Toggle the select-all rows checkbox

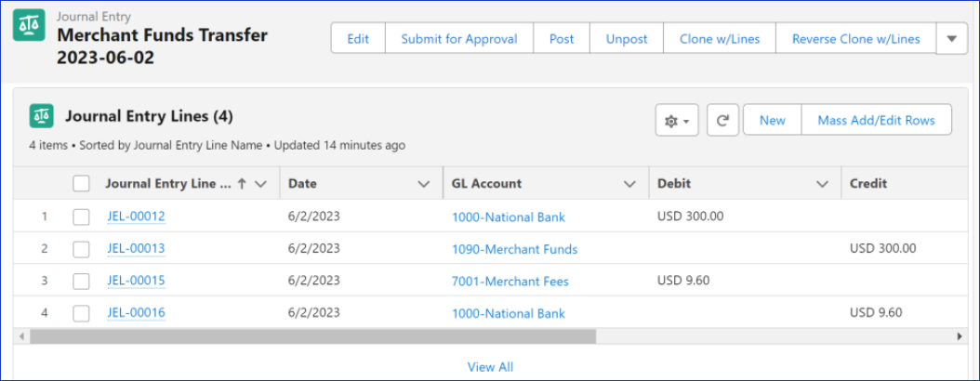pyautogui.click(x=81, y=184)
